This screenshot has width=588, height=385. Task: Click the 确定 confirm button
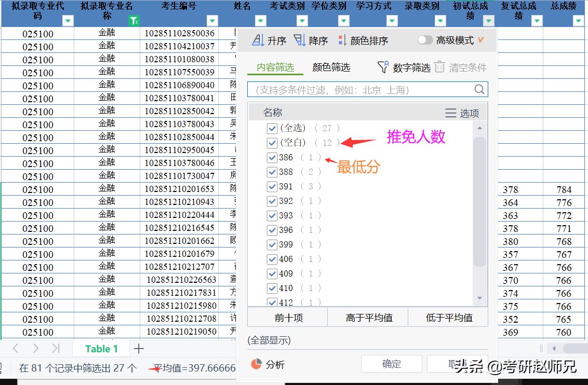tap(391, 363)
